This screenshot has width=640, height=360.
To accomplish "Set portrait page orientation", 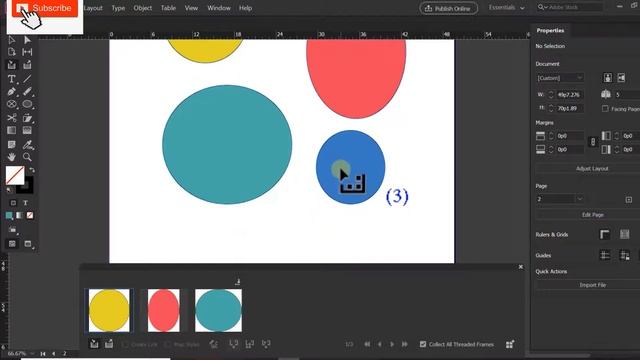I will (608, 78).
